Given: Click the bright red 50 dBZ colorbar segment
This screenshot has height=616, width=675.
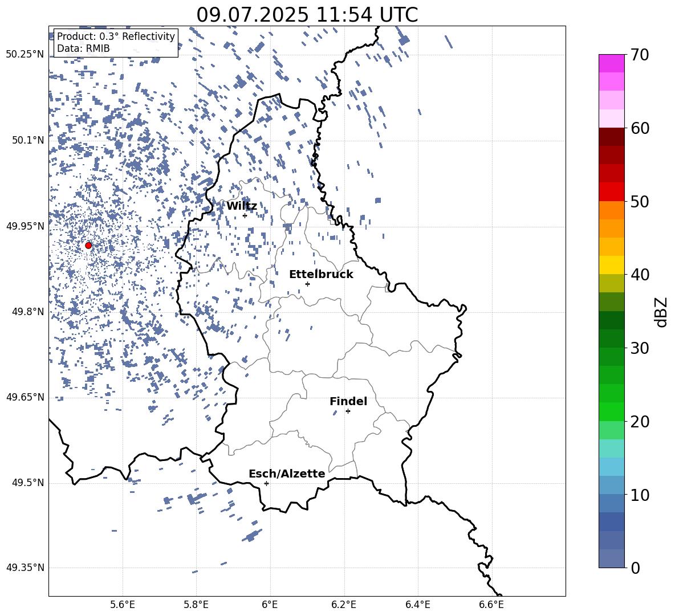Looking at the screenshot, I should [611, 192].
